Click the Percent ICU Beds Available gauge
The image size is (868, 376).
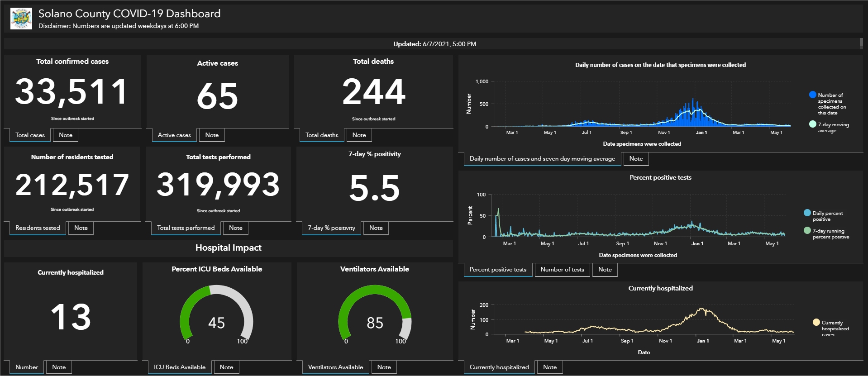tap(216, 314)
